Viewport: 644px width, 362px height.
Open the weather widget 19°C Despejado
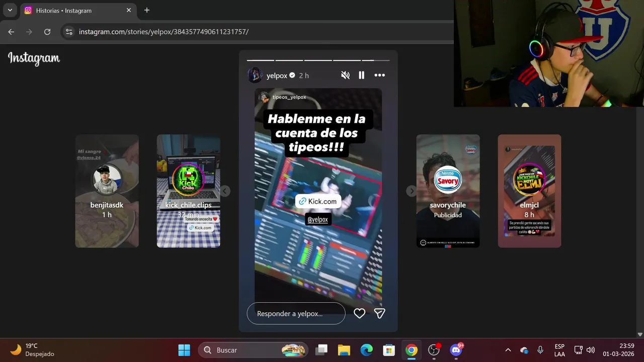pos(32,350)
